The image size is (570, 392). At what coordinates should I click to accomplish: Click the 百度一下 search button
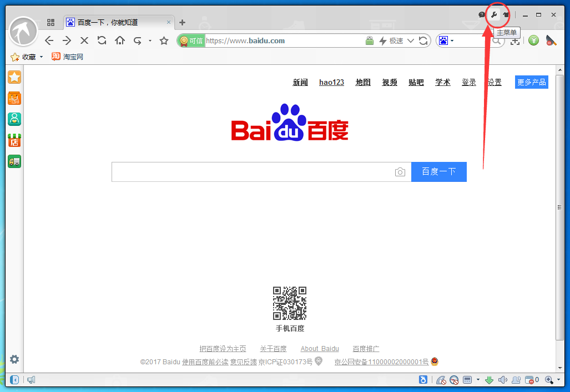click(x=438, y=172)
